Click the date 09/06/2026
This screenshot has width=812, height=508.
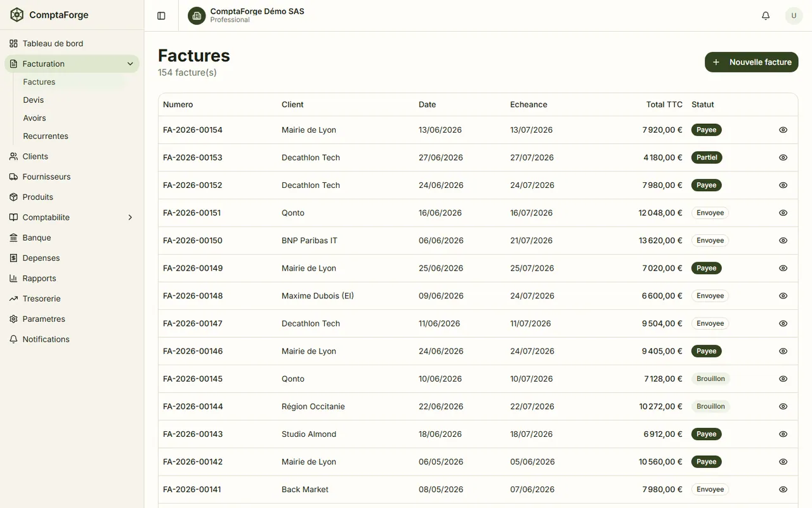click(x=441, y=296)
